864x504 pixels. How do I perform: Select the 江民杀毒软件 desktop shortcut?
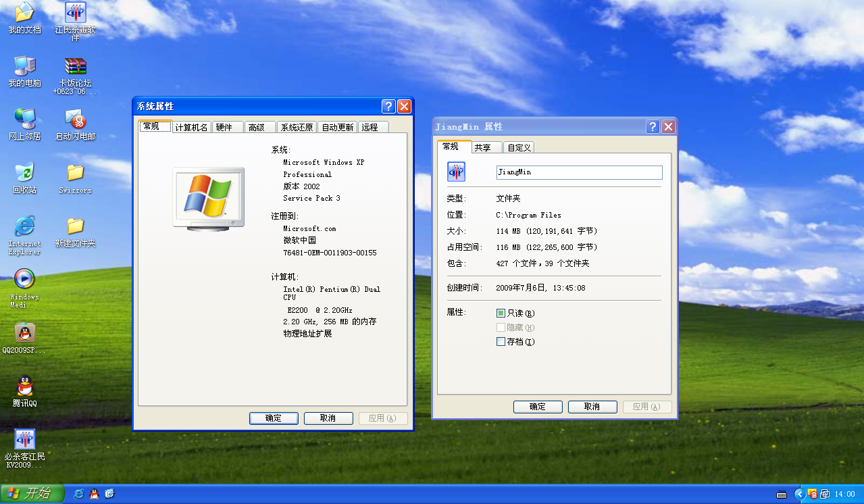tap(75, 20)
